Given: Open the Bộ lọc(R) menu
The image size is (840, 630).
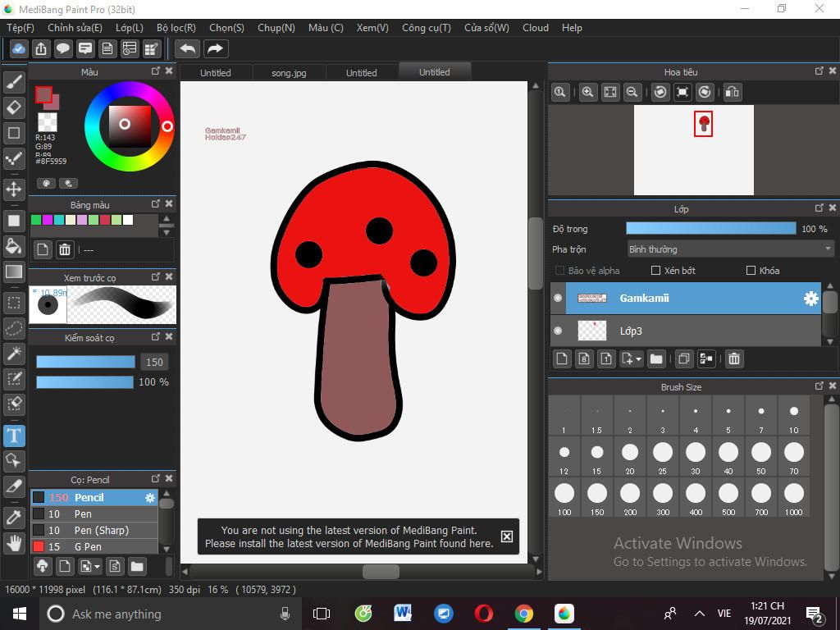Looking at the screenshot, I should [176, 27].
